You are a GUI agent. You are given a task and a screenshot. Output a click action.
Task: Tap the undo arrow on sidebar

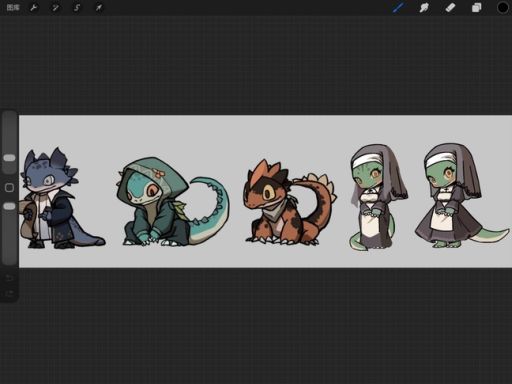coord(9,278)
